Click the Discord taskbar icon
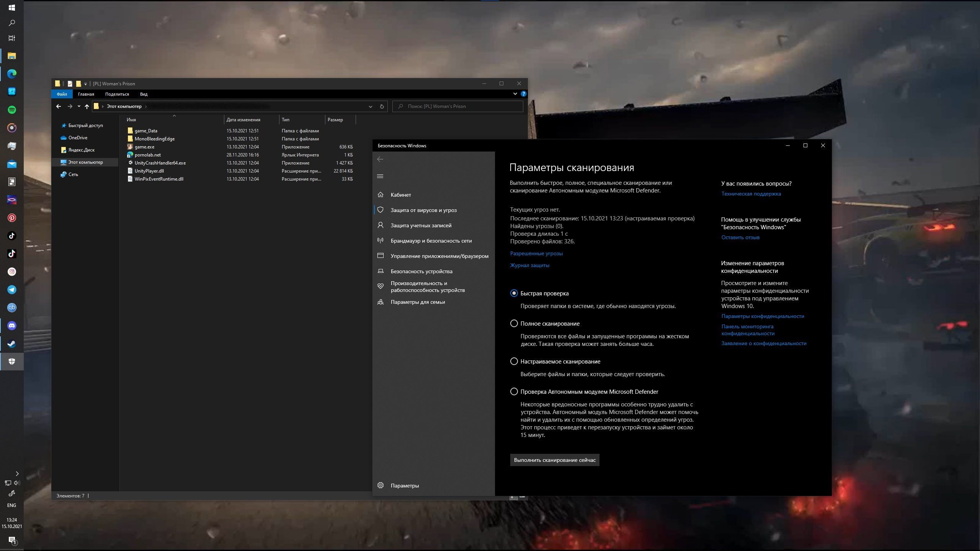 [x=12, y=326]
